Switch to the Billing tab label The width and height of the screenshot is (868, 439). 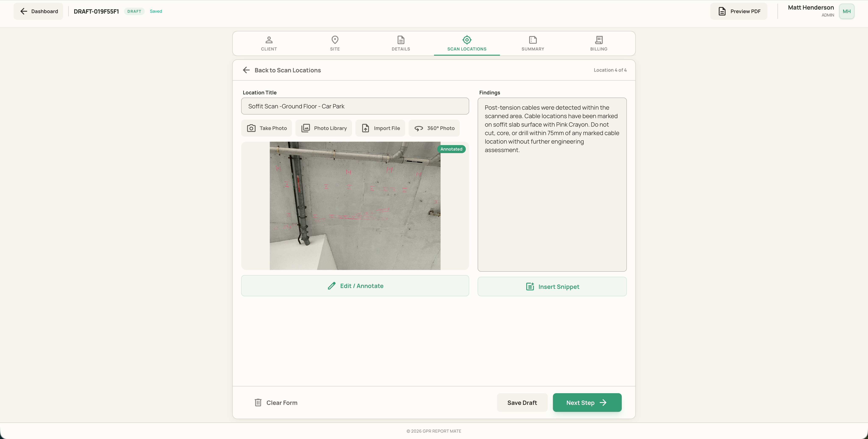point(599,49)
